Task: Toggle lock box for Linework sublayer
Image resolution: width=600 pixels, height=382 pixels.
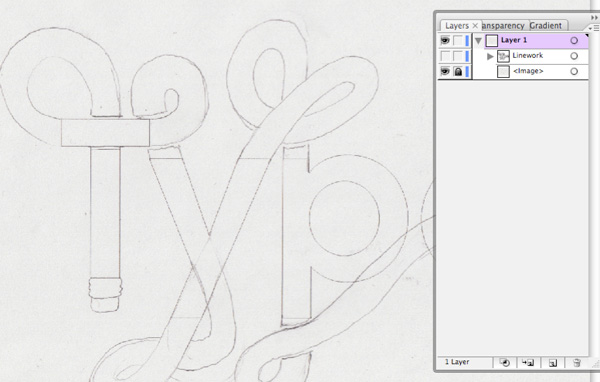Action: [458, 56]
